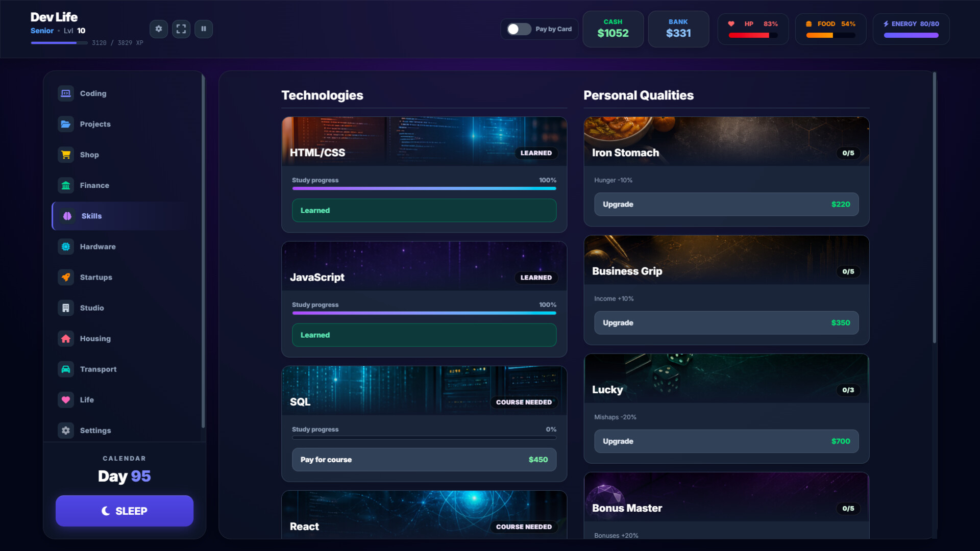980x551 pixels.
Task: Toggle the Pay by Card switch
Action: click(519, 29)
